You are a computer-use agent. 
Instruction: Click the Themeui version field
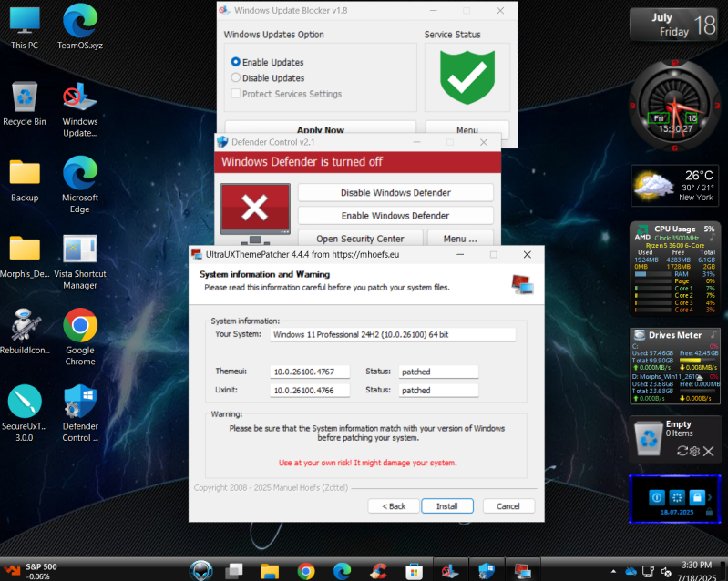[310, 372]
